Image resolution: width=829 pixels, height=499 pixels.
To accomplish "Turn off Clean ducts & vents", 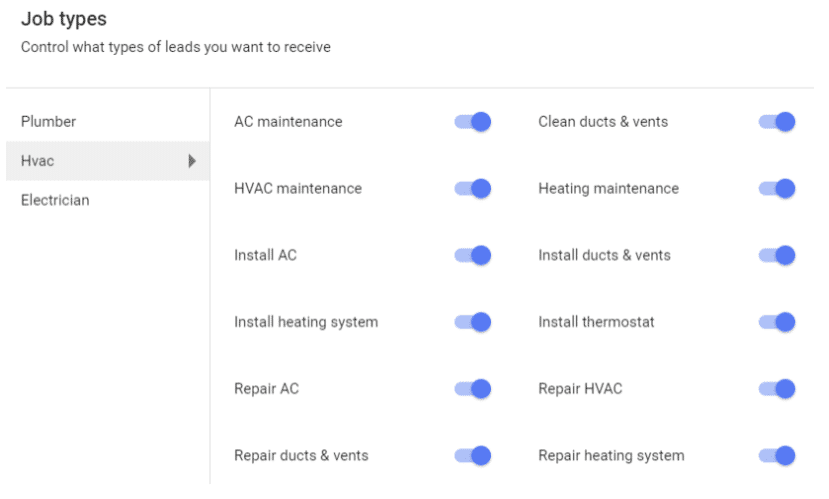I will 776,122.
